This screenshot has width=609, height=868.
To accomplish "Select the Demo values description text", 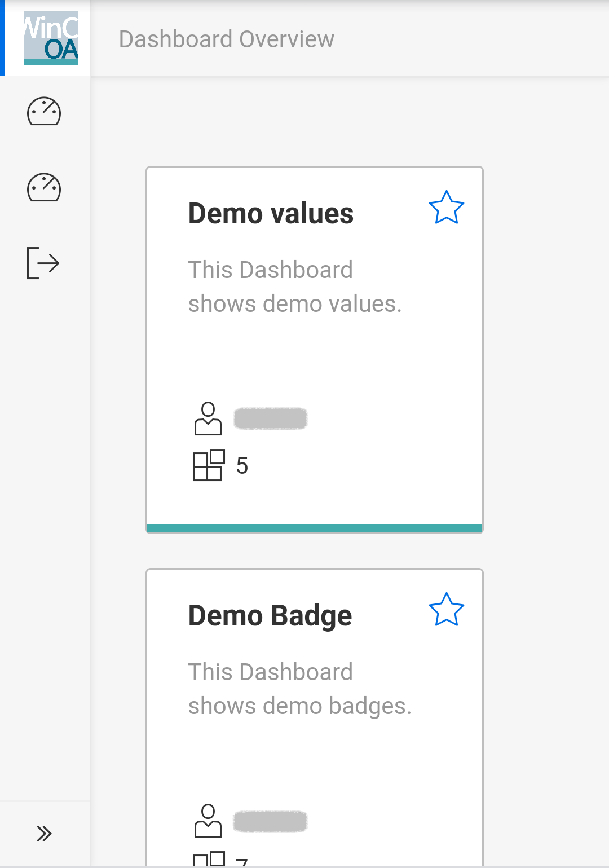I will click(294, 287).
